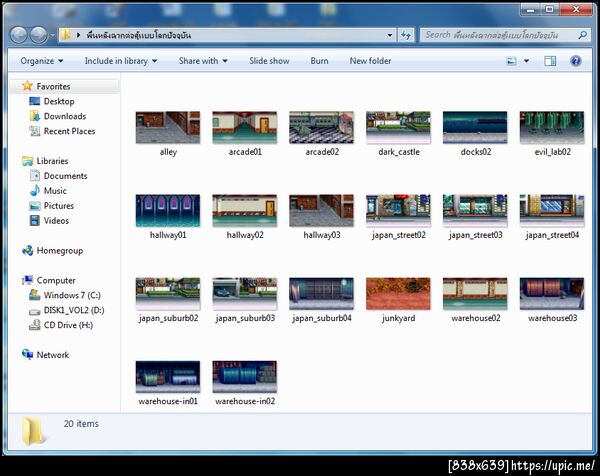The height and width of the screenshot is (476, 600).
Task: Select the warehouse-in01 image thumbnail
Action: 168,377
